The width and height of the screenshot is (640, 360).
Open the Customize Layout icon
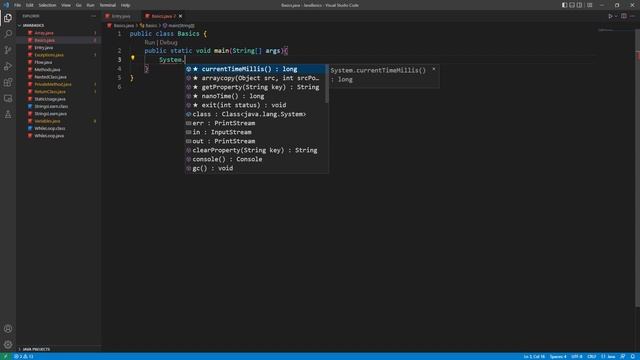tap(590, 5)
